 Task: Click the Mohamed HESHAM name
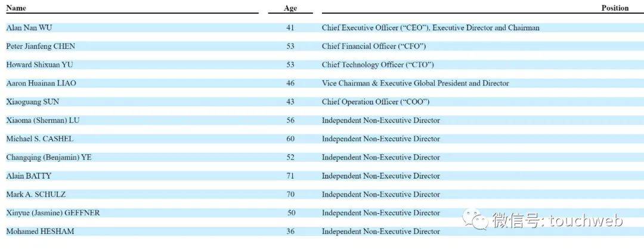point(40,231)
